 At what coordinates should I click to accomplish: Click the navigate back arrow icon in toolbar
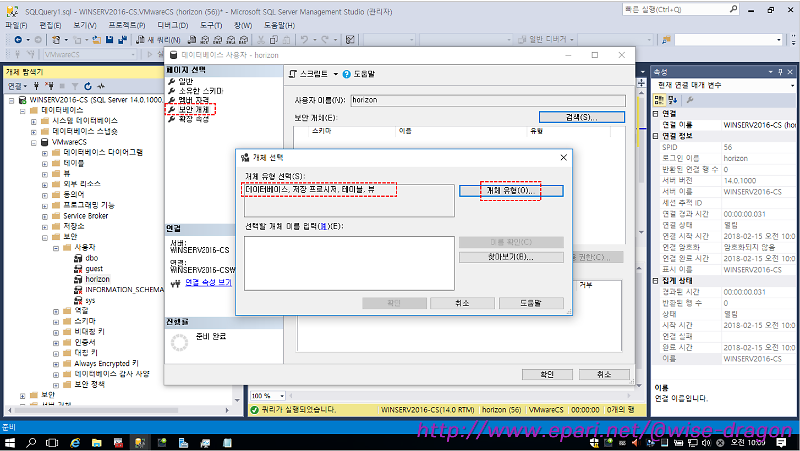(18, 40)
